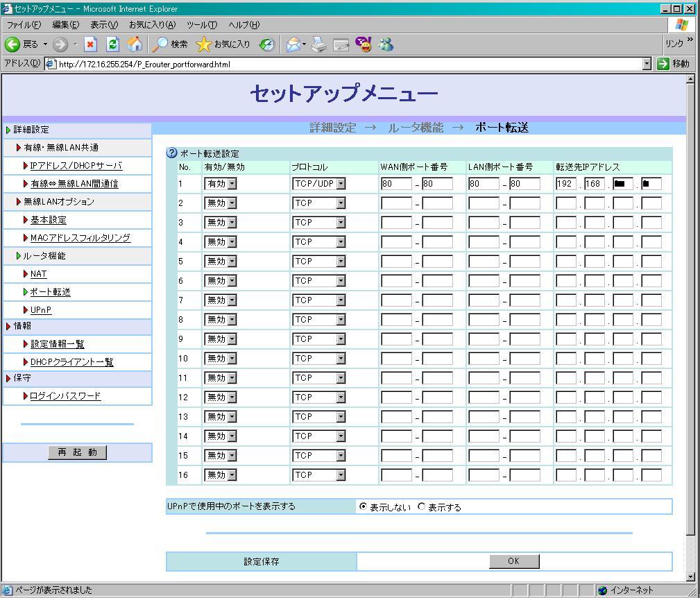The width and height of the screenshot is (700, 598).
Task: Click row 2 WAN start port field
Action: 396,203
